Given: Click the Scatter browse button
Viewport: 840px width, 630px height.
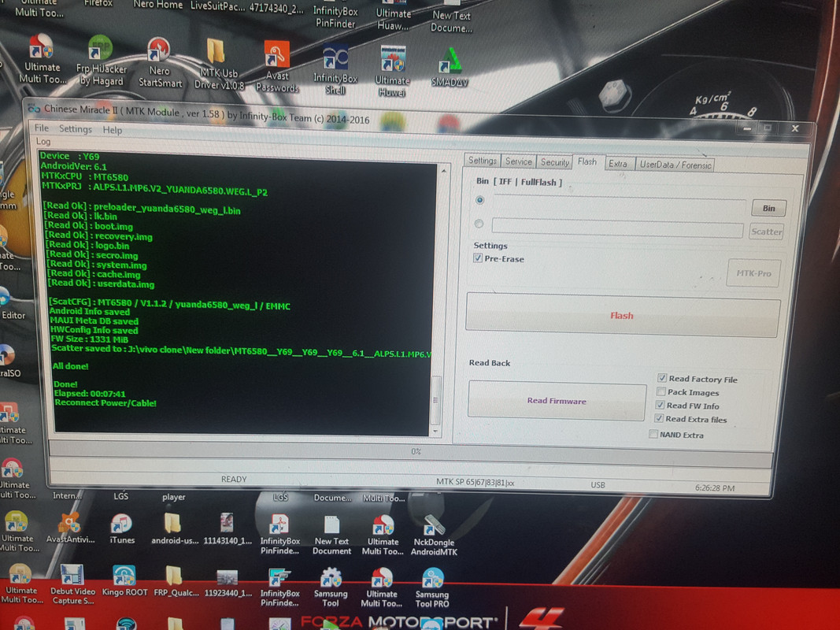Looking at the screenshot, I should click(766, 232).
